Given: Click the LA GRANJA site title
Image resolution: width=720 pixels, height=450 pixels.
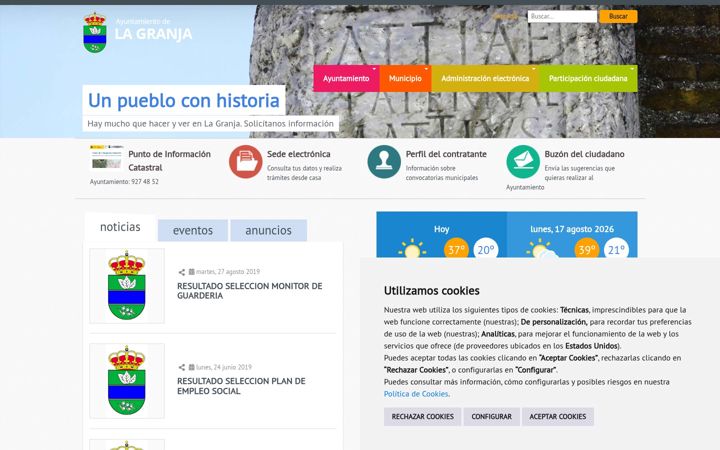Looking at the screenshot, I should coord(153,34).
